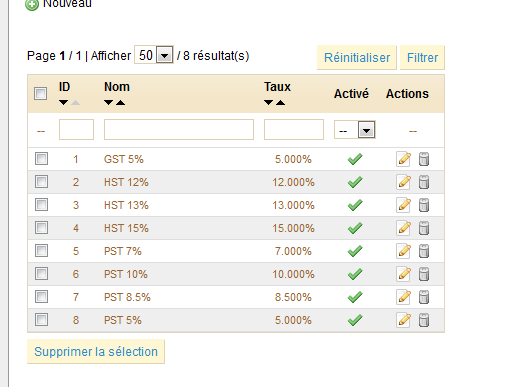The image size is (518, 387).
Task: Toggle enabled checkmark for PST 10%
Action: 355,274
